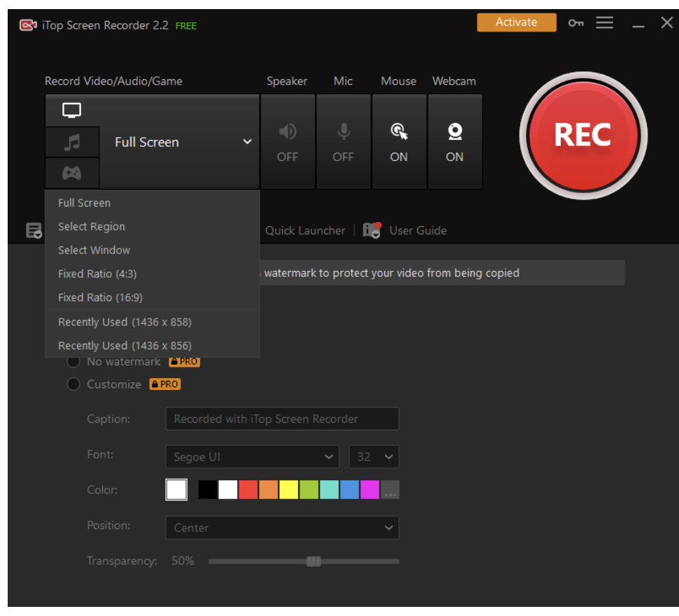Close the iTop Screen Recorder window
The width and height of the screenshot is (679, 616).
click(x=667, y=22)
